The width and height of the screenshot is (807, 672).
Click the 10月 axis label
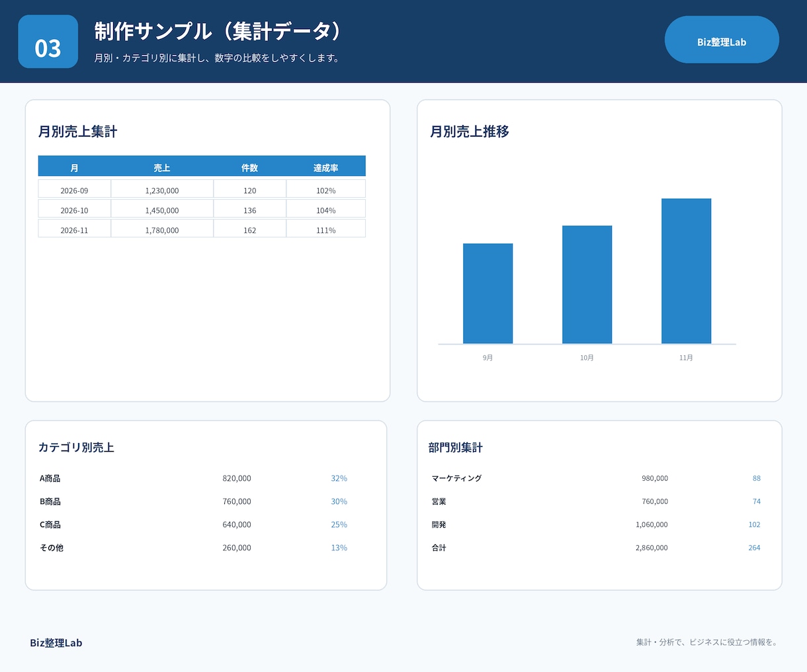pyautogui.click(x=587, y=358)
